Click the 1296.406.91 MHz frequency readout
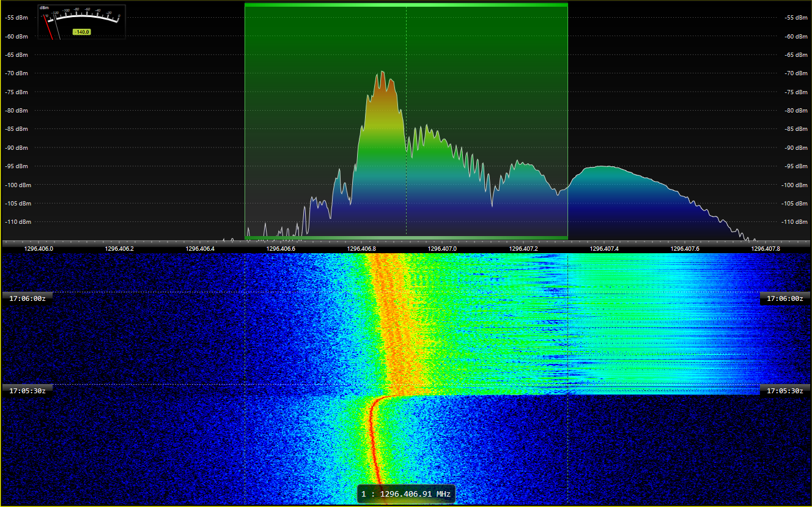This screenshot has height=507, width=812. [x=406, y=494]
